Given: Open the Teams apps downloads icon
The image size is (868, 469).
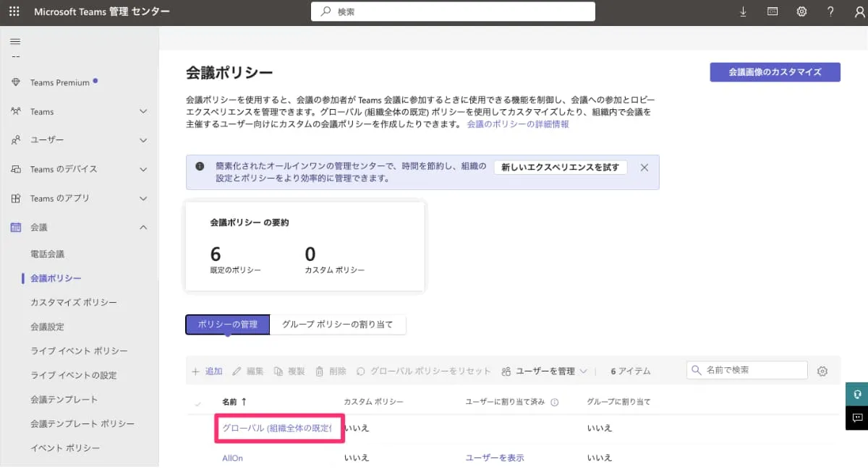Looking at the screenshot, I should tap(743, 11).
